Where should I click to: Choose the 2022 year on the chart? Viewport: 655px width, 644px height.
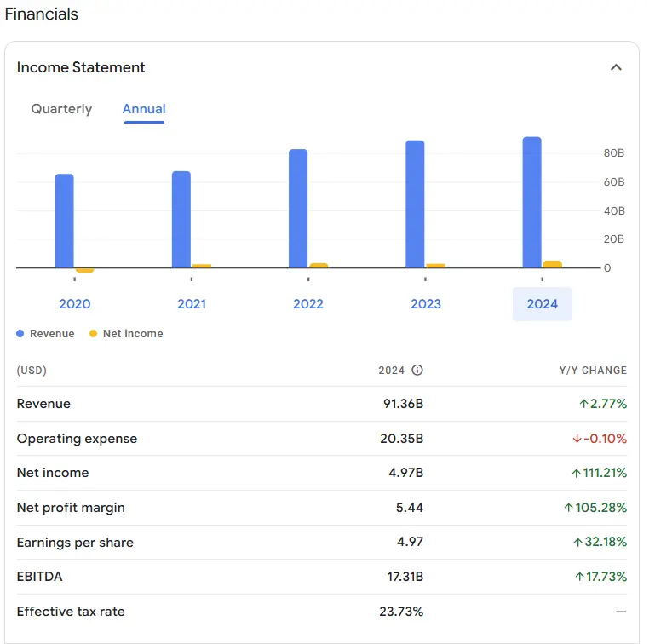pyautogui.click(x=308, y=304)
